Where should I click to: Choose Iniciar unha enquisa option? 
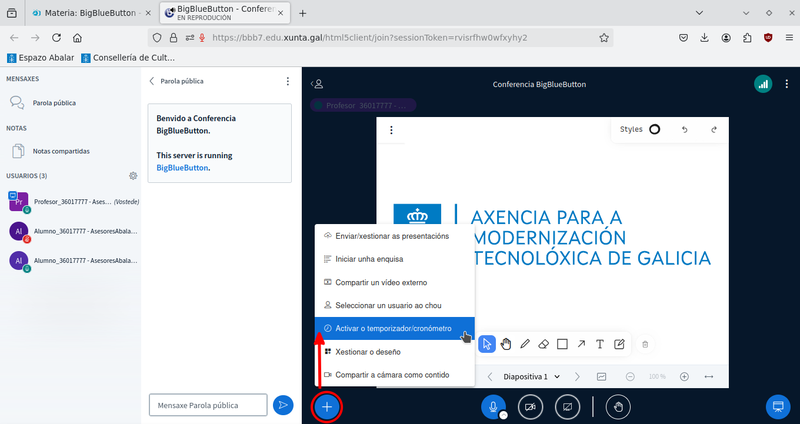(x=369, y=259)
